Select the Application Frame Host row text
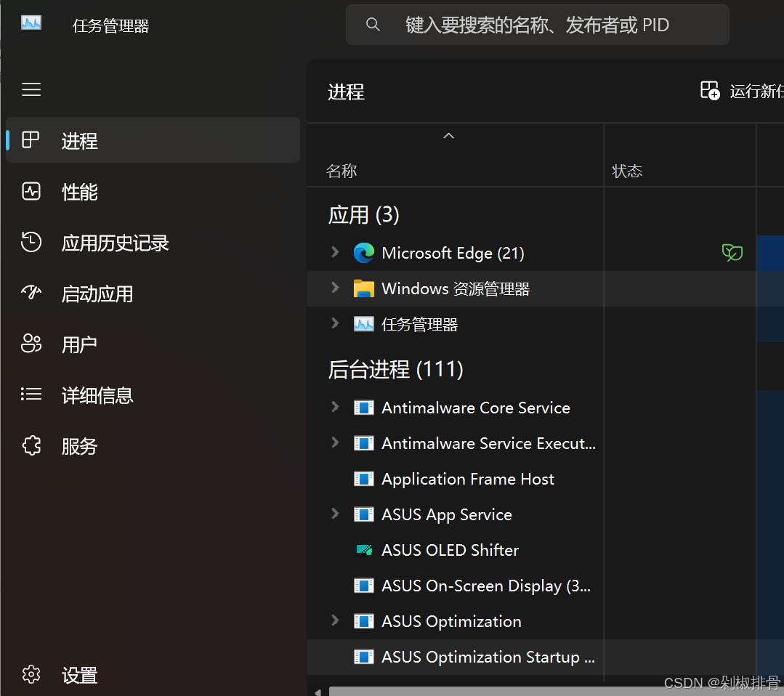The image size is (784, 696). 468,479
